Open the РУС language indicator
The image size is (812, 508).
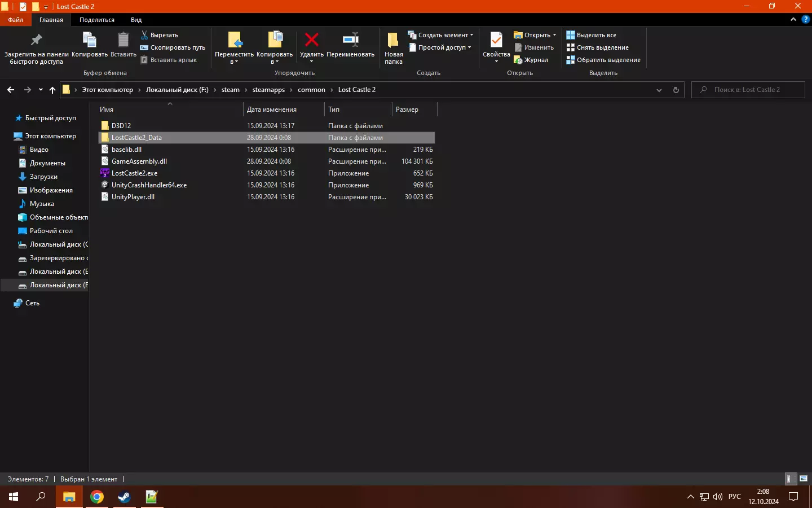(x=735, y=497)
